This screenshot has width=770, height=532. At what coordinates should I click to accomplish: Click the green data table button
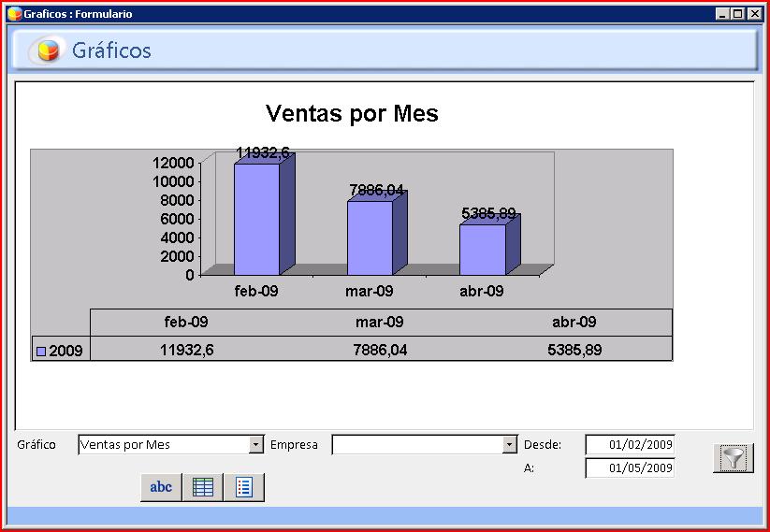click(x=203, y=487)
